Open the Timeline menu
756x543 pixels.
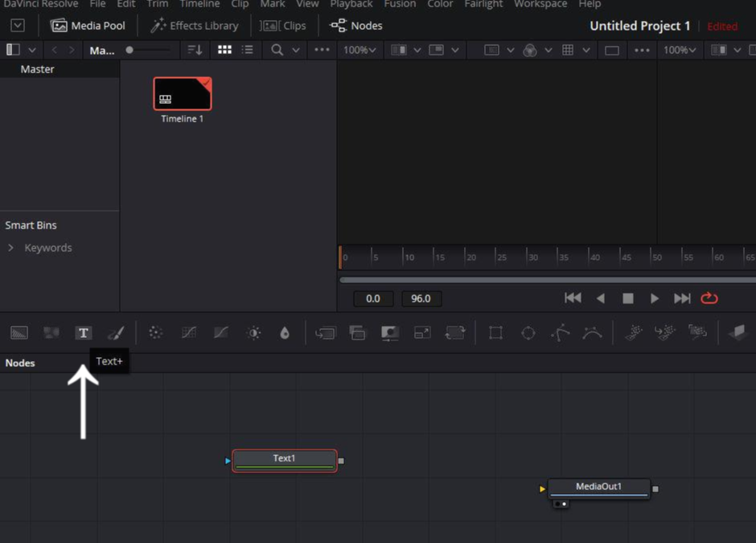[199, 4]
